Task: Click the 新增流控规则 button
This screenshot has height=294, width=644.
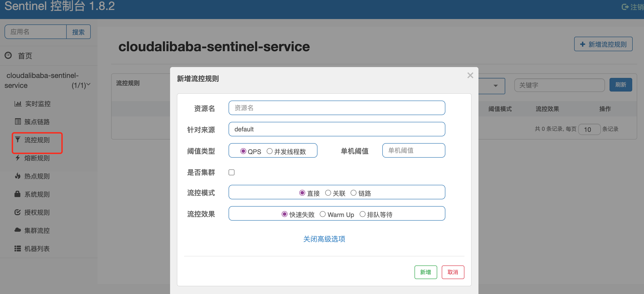Action: (x=603, y=44)
